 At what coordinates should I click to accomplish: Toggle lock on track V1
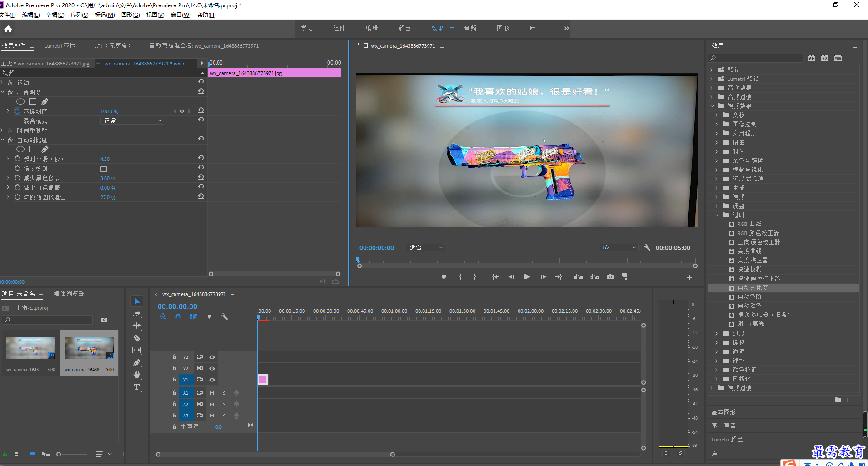(175, 379)
